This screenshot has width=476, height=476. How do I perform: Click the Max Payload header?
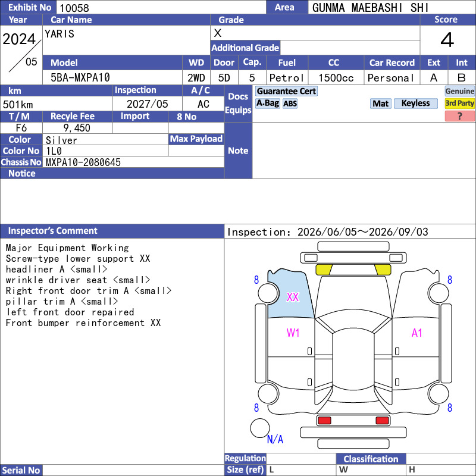pos(196,139)
